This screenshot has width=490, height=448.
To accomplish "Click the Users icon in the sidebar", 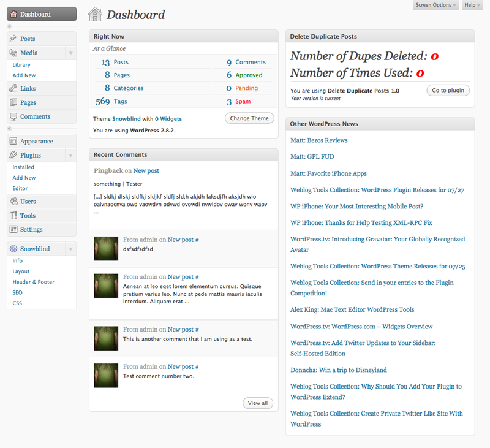I will 13,202.
